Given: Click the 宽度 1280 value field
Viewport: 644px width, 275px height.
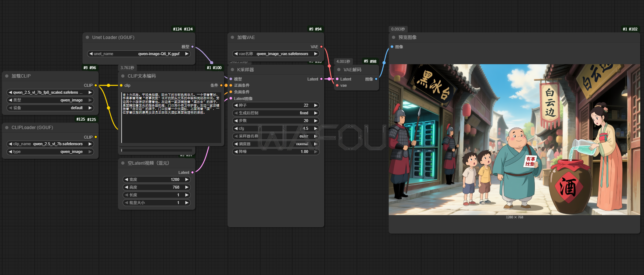Looking at the screenshot, I should tap(157, 179).
